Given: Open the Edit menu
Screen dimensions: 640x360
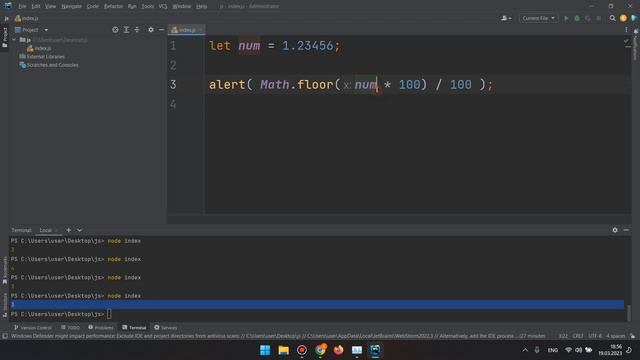Looking at the screenshot, I should coord(36,7).
